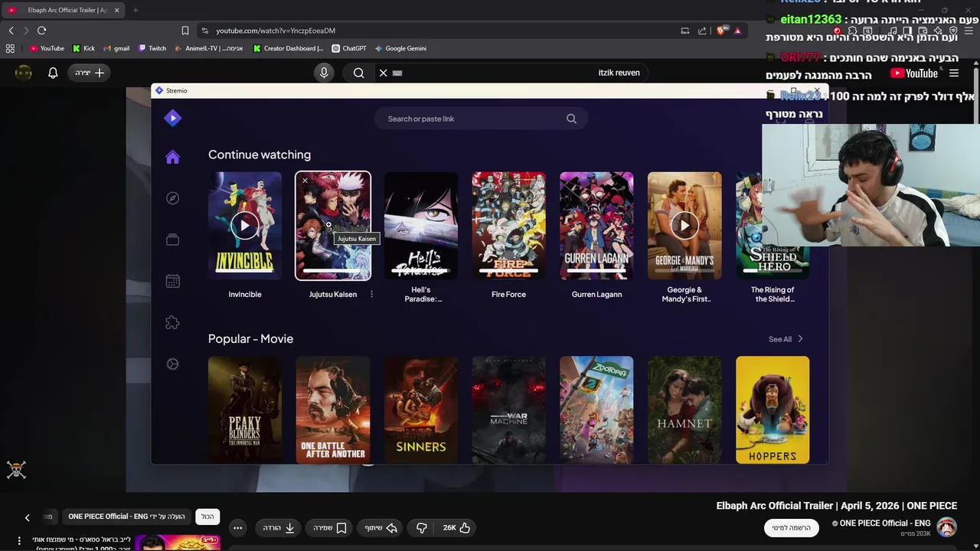Viewport: 980px width, 551px height.
Task: Reload the browser page
Action: (x=41, y=31)
